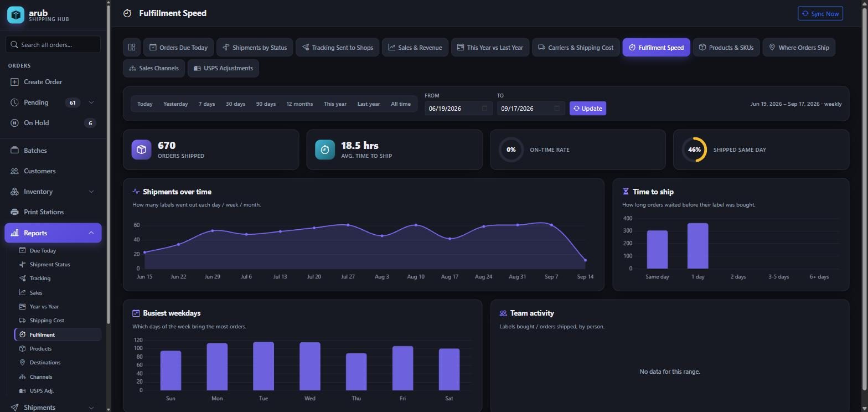Switch to Tracking Sent to Shops tab

click(337, 48)
